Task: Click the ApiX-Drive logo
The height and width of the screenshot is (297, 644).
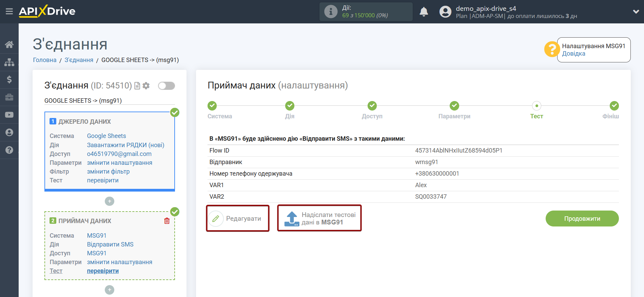Action: pyautogui.click(x=47, y=11)
